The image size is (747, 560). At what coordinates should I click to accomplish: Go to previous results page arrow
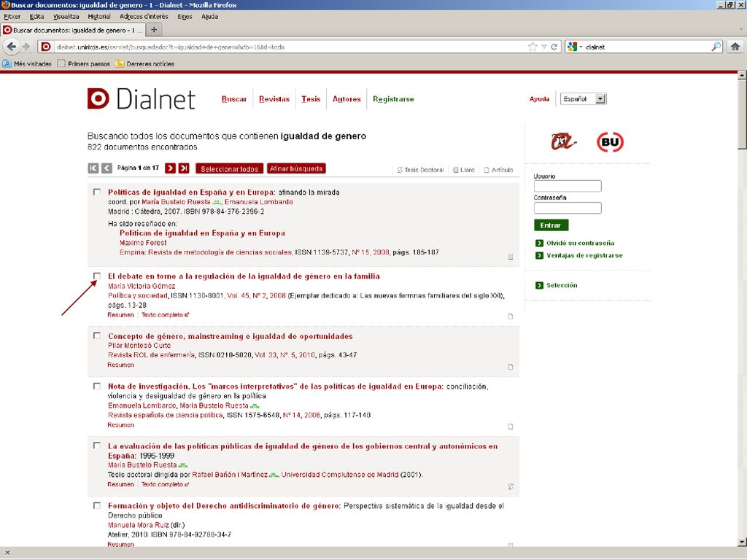107,168
